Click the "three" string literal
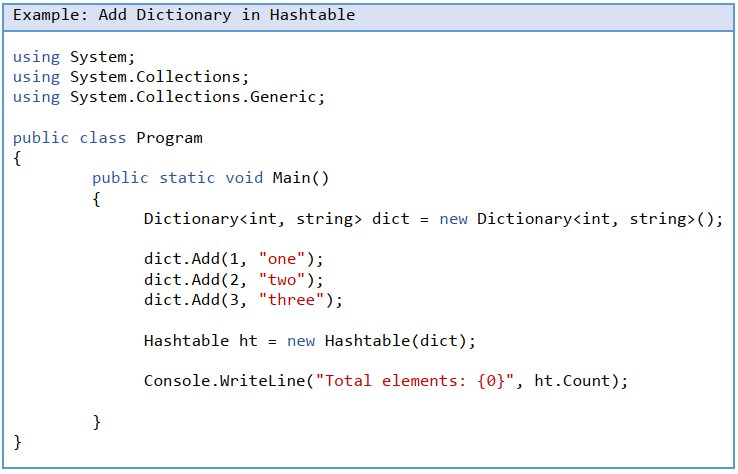Screen dimensions: 738x474 coord(291,300)
